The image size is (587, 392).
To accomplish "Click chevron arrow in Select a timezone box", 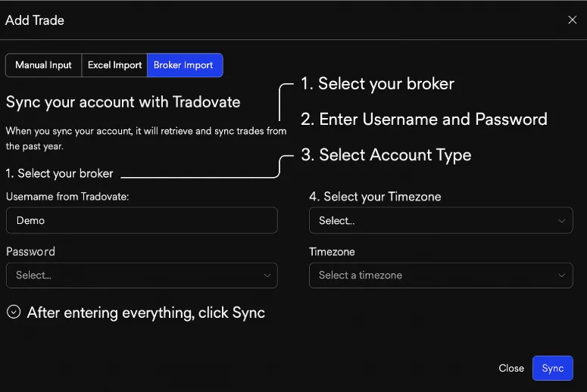I will (x=561, y=275).
